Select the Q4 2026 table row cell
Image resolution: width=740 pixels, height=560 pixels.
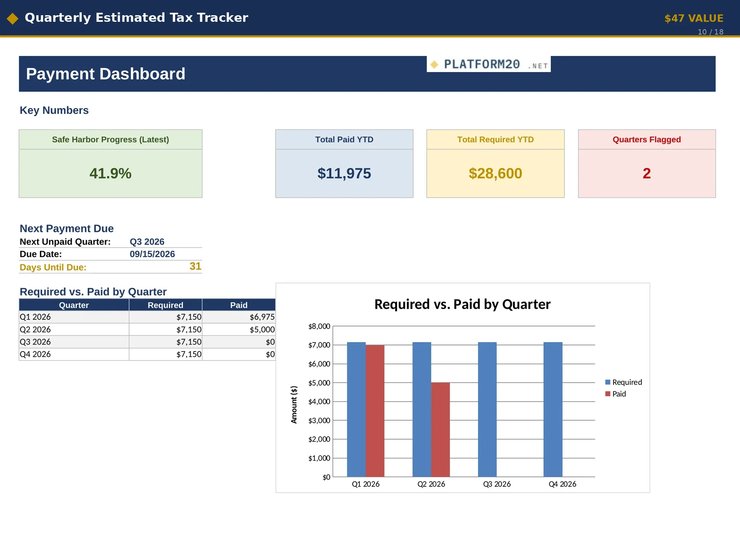(74, 354)
